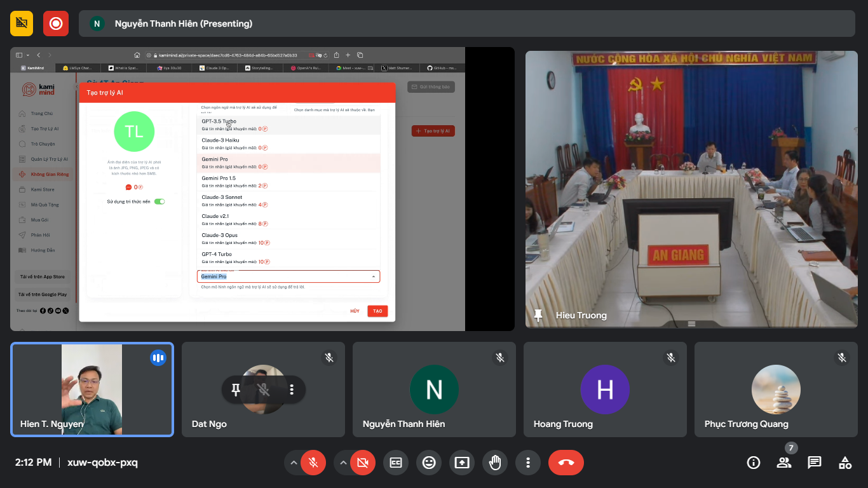Choose GPT-3.5 Turbo in model list
The width and height of the screenshot is (868, 488).
pyautogui.click(x=288, y=125)
